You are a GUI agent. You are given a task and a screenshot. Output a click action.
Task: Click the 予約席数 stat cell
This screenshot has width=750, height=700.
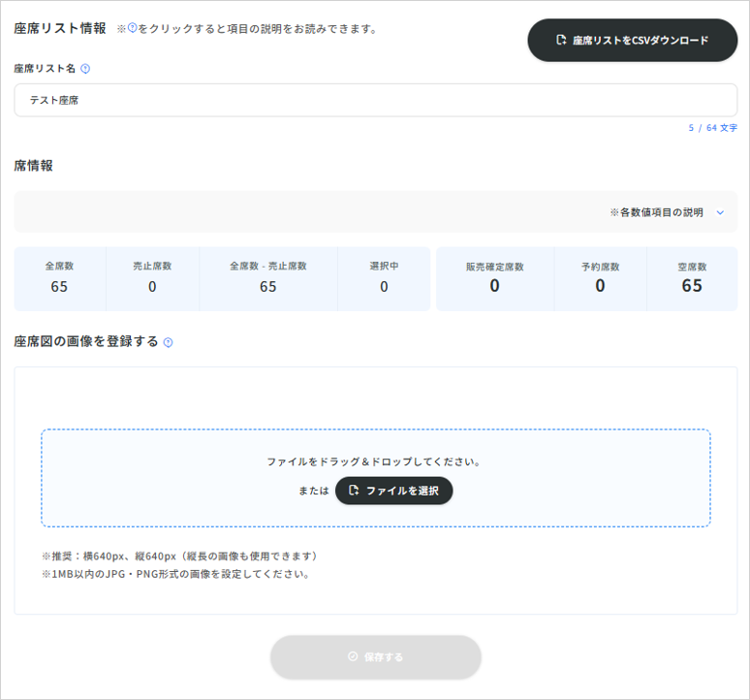[600, 278]
